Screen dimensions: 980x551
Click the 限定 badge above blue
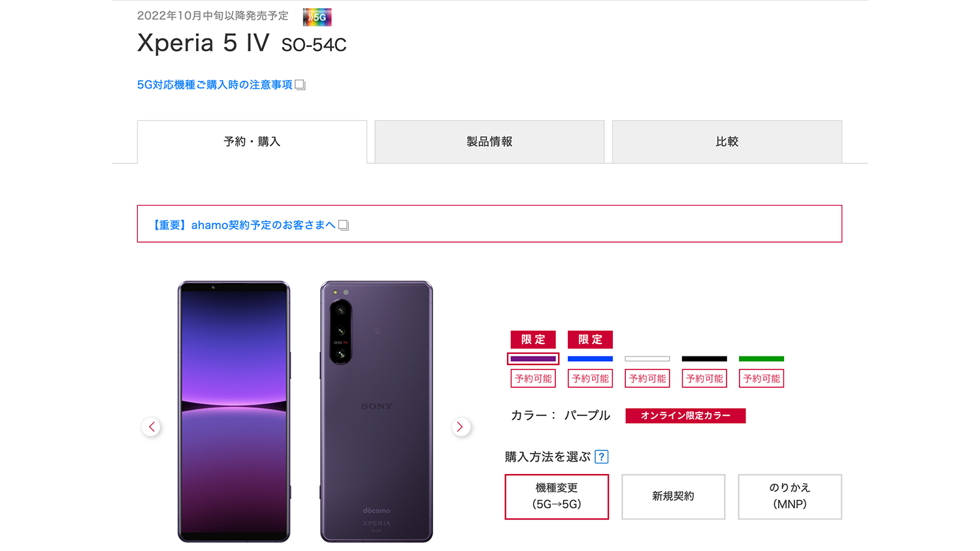tap(590, 339)
